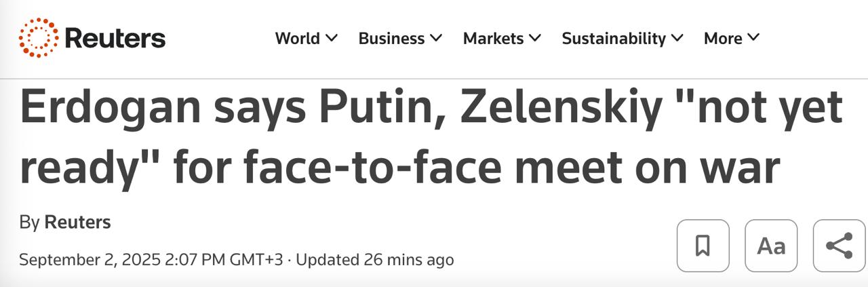Click the "Updated 26 mins ago" text
This screenshot has height=287, width=868.
(x=375, y=260)
